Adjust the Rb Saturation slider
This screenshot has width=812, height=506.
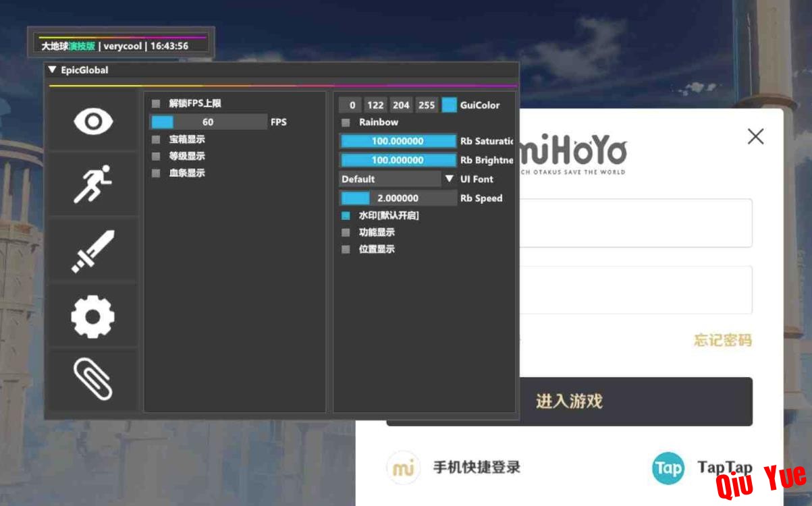398,141
